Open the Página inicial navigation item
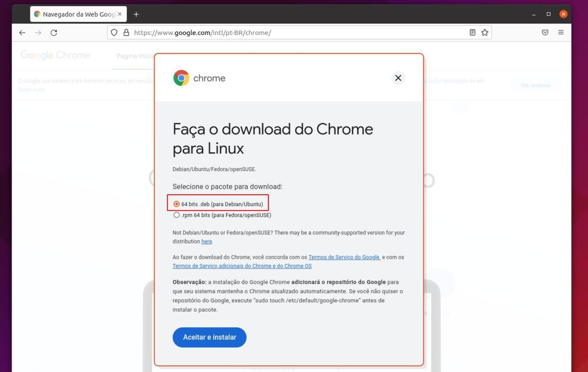Screen dimensions: 588x372 coord(134,56)
